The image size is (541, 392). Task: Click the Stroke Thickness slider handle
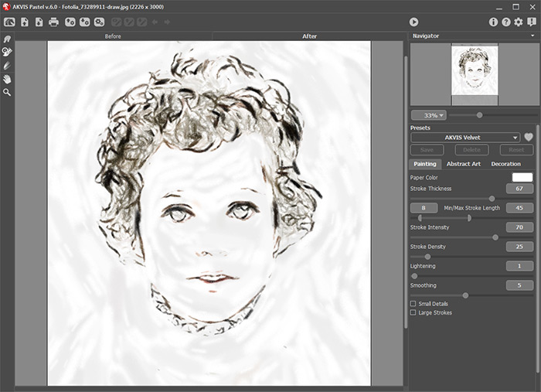pyautogui.click(x=492, y=199)
